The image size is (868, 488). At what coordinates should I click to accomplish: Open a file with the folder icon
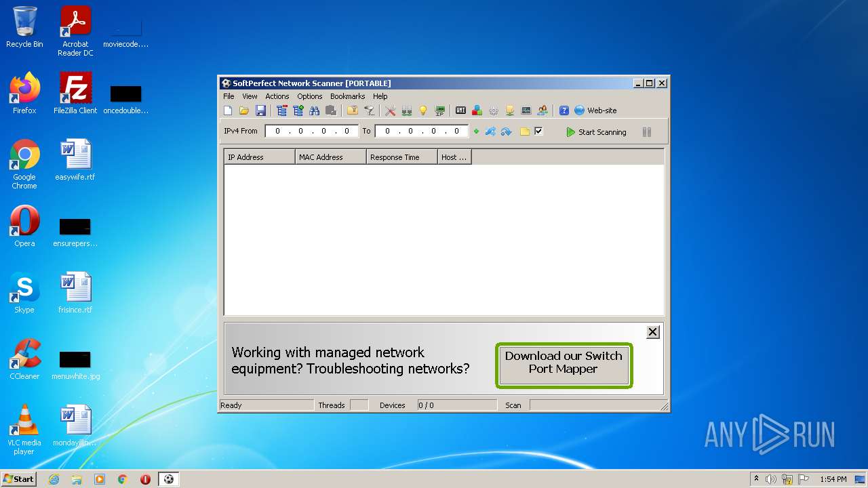point(244,110)
